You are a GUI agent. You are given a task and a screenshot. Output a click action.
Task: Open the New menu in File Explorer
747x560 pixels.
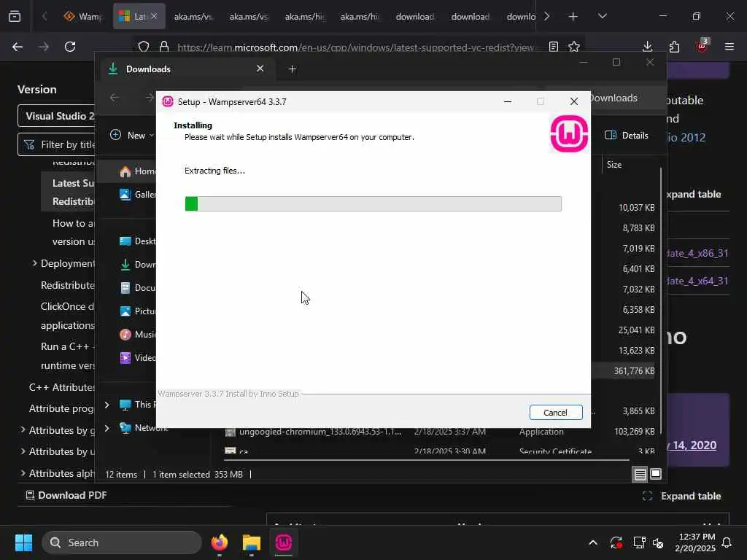pyautogui.click(x=131, y=135)
